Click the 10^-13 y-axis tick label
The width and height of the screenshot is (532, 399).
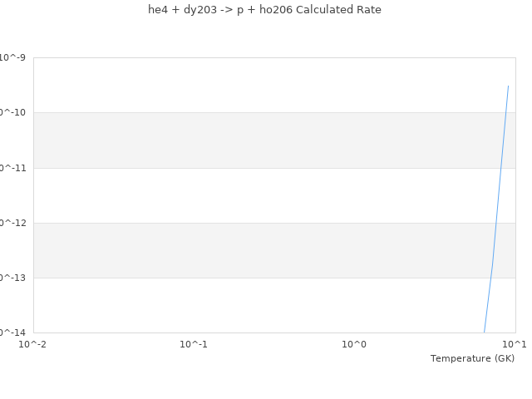click(13, 278)
